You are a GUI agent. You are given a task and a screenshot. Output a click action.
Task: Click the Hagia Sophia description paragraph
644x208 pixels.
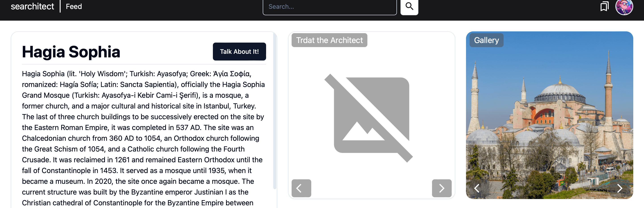click(144, 138)
